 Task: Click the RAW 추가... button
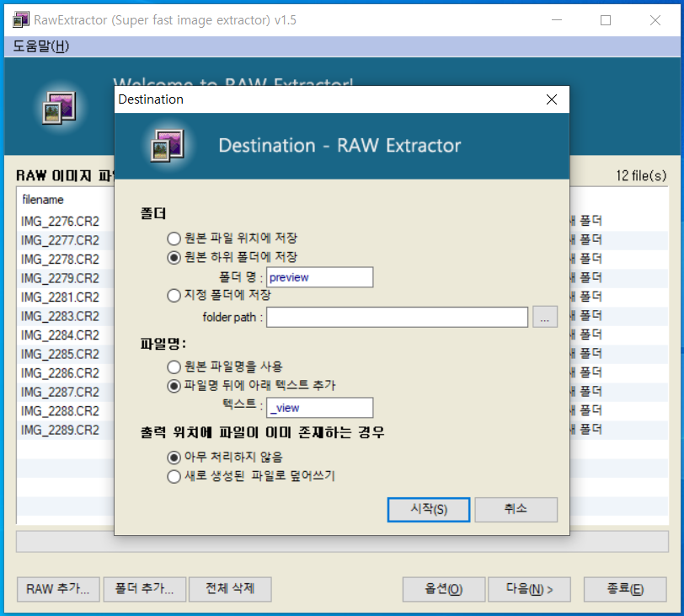(58, 589)
